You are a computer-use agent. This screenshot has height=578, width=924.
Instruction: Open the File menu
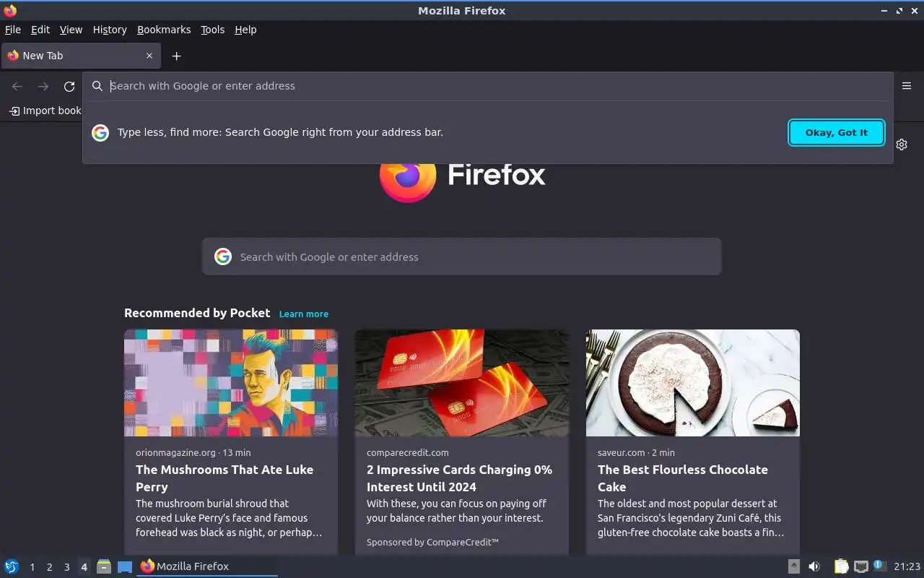tap(12, 30)
